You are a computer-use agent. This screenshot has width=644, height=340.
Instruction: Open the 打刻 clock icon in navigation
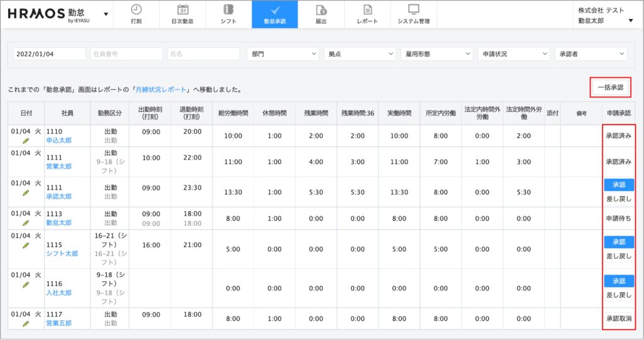136,10
